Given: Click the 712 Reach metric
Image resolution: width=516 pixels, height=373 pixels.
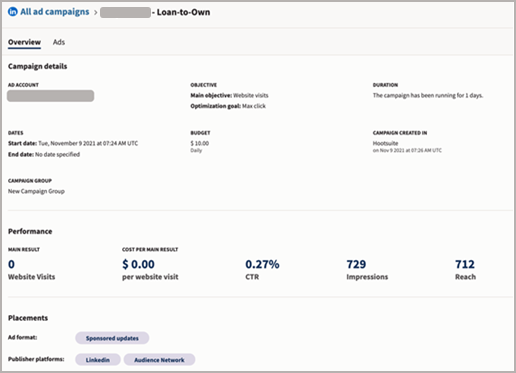Looking at the screenshot, I should [x=465, y=270].
